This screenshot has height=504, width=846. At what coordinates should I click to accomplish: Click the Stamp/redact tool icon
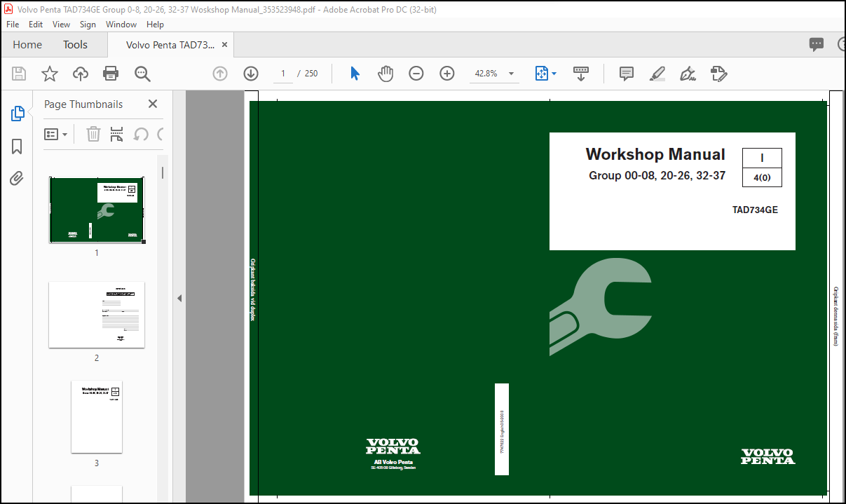click(719, 74)
